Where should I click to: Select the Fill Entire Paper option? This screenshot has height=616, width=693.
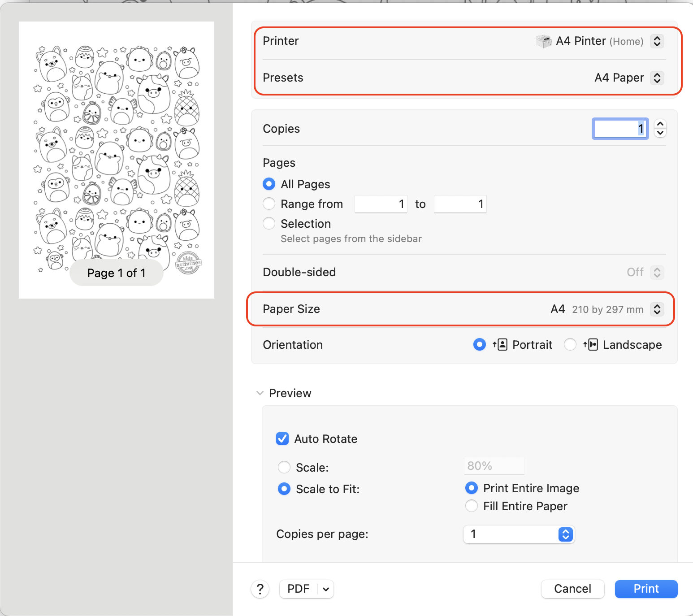(x=472, y=506)
